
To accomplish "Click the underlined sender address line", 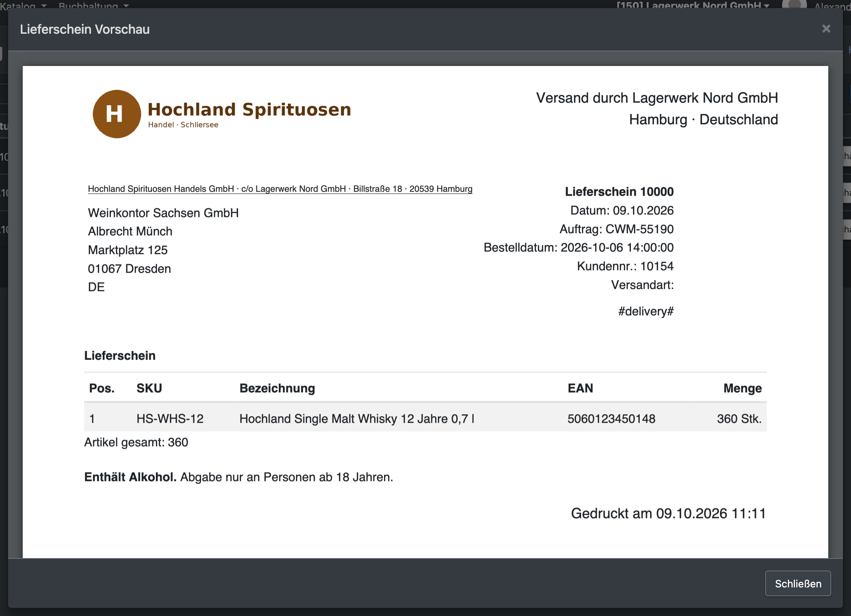I will 280,189.
